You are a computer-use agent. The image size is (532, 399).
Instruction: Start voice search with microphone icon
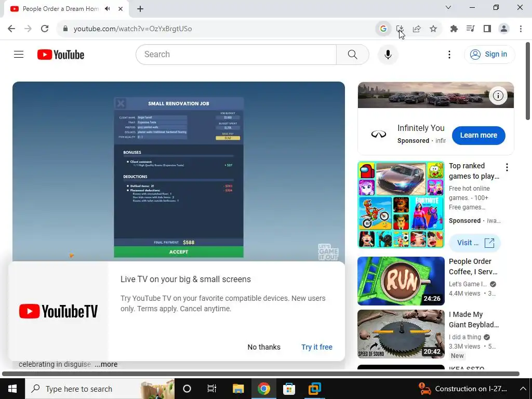tap(388, 54)
